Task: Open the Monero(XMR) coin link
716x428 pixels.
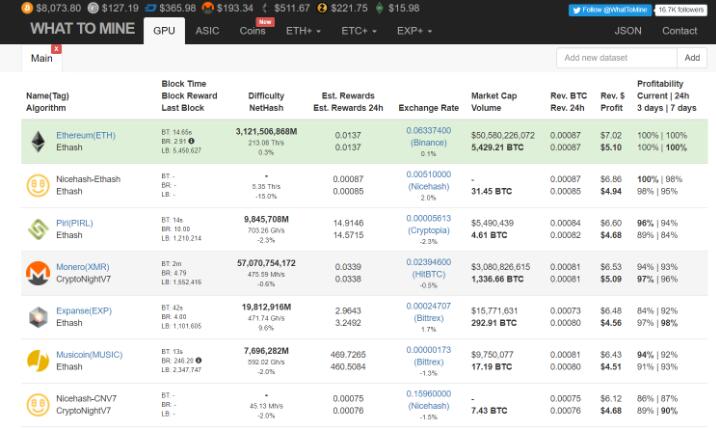Action: click(x=83, y=267)
